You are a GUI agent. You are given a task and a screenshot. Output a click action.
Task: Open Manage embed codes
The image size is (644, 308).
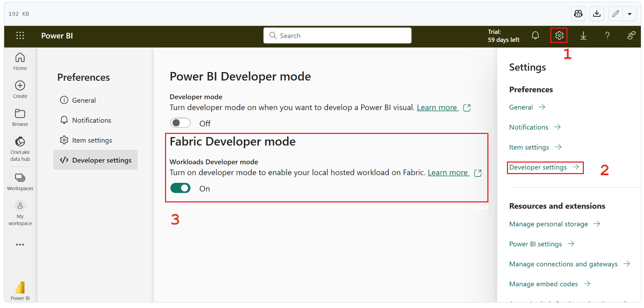click(x=550, y=284)
